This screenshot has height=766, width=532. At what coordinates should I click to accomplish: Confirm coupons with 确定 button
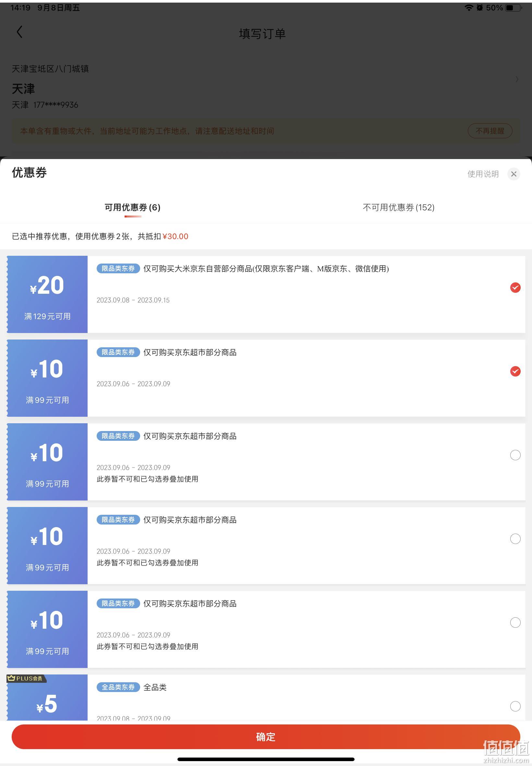coord(266,736)
